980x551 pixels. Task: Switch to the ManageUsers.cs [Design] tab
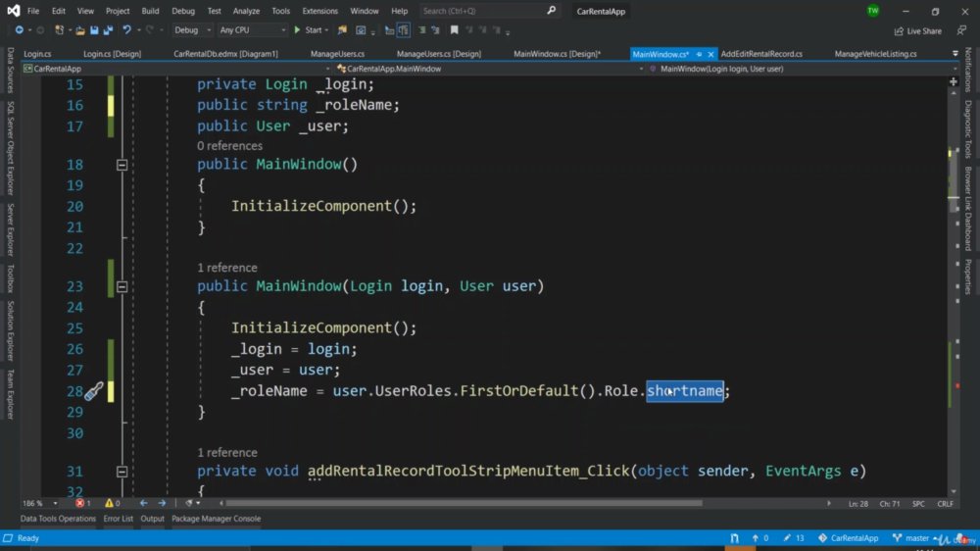tap(439, 54)
